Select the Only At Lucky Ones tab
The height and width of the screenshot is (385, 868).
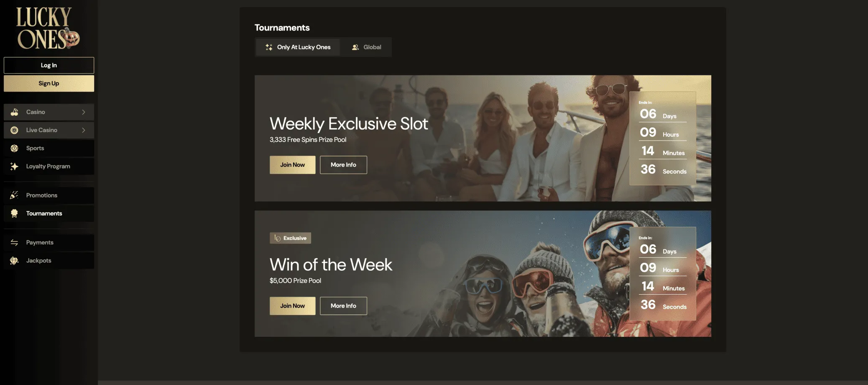[x=298, y=47]
